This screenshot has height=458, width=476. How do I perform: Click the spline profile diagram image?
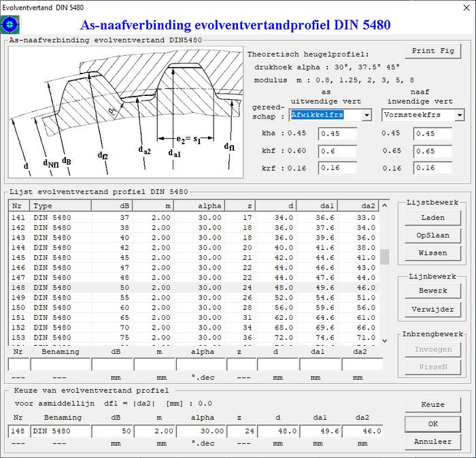tap(126, 112)
